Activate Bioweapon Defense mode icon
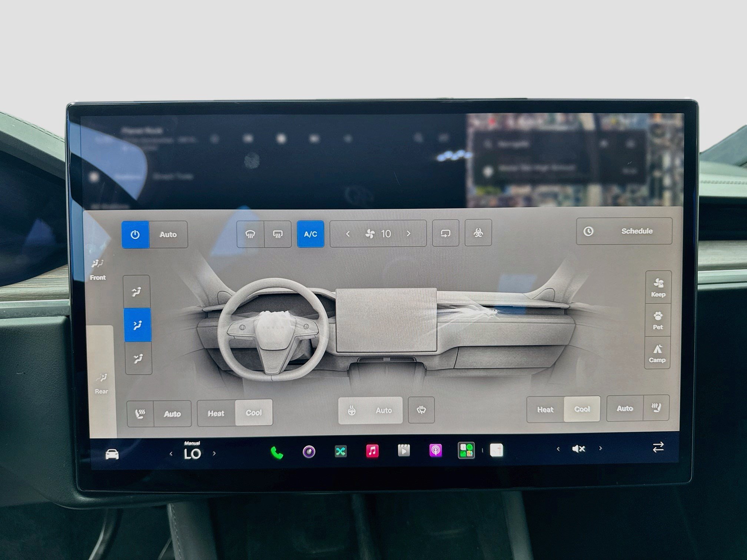This screenshot has height=560, width=747. click(478, 233)
